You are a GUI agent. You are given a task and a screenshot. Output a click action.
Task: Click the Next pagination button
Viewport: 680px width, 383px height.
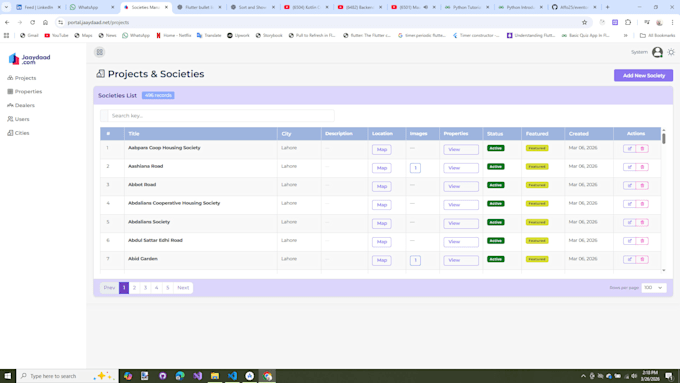(x=183, y=288)
